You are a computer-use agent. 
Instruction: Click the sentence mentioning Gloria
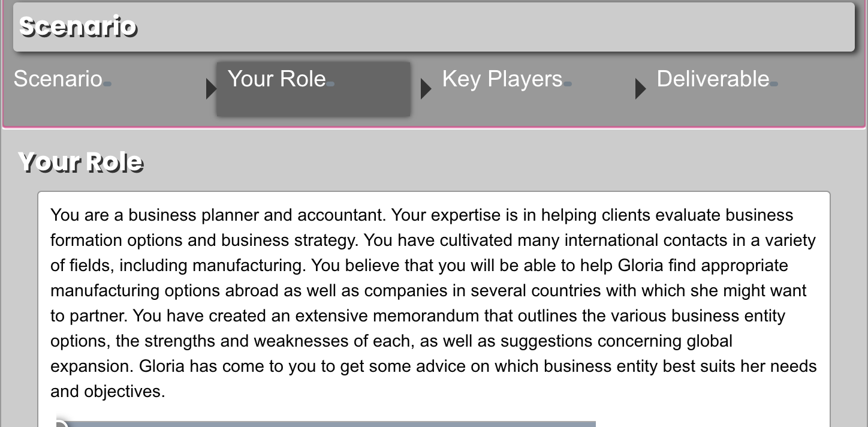click(x=420, y=366)
